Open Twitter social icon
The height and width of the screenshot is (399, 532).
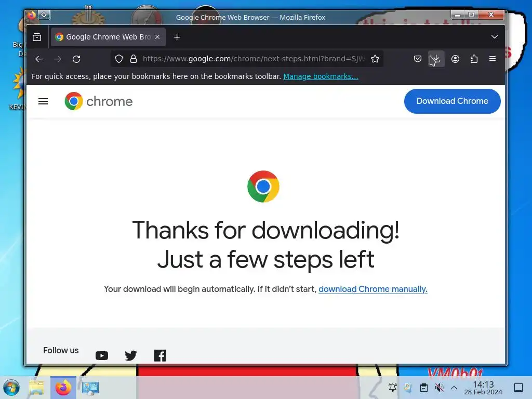point(130,355)
